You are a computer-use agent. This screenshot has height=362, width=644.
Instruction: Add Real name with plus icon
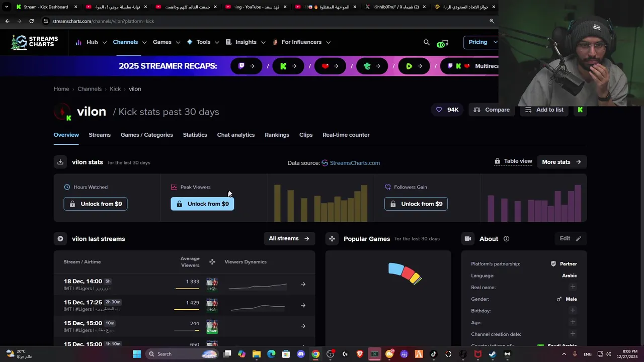tap(573, 287)
